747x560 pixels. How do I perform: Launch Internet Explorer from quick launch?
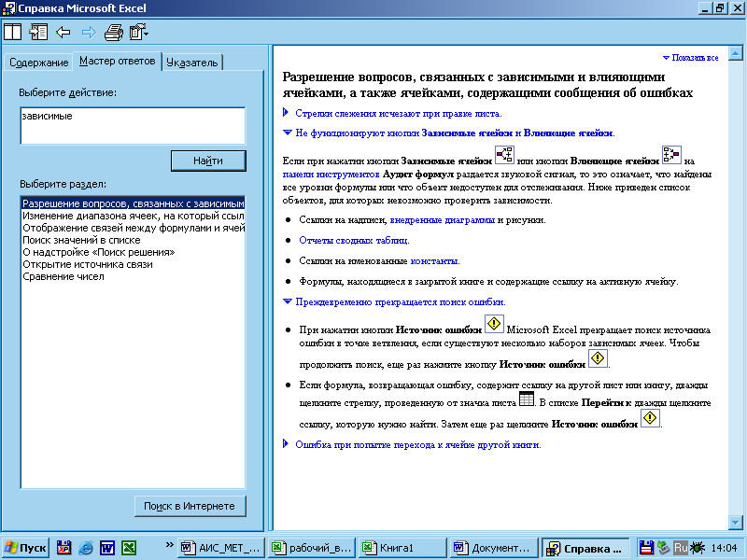[x=86, y=548]
